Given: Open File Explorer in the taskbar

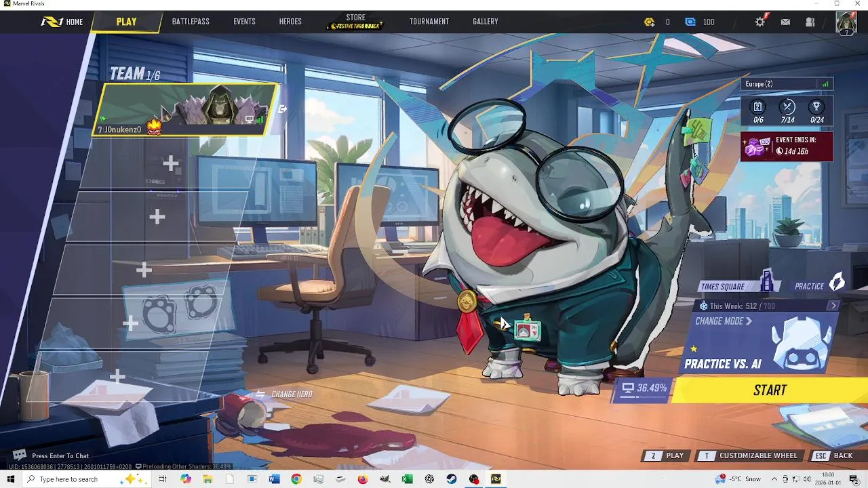Looking at the screenshot, I should 208,479.
